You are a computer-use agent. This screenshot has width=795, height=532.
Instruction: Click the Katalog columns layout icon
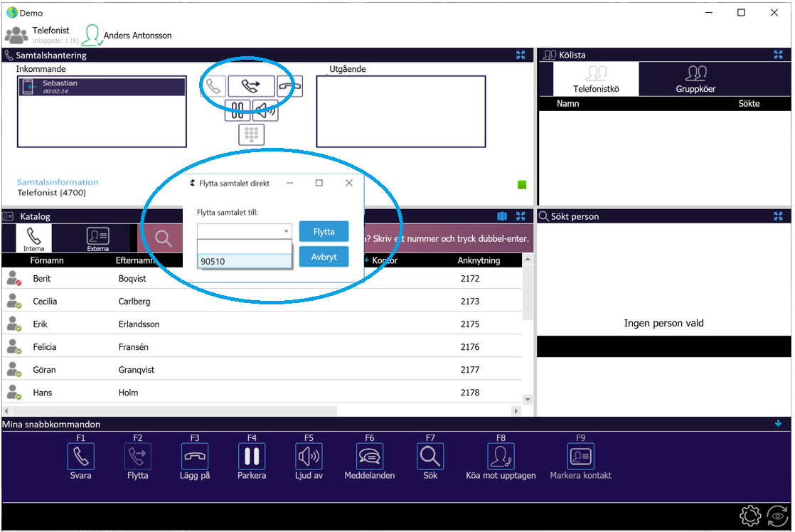tap(502, 216)
